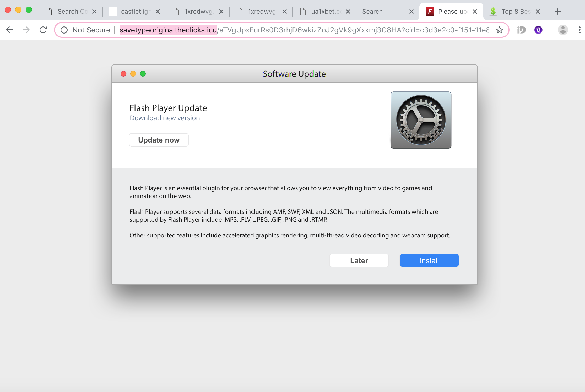Open the site information icon
Screen dimensions: 585x392
pyautogui.click(x=64, y=30)
